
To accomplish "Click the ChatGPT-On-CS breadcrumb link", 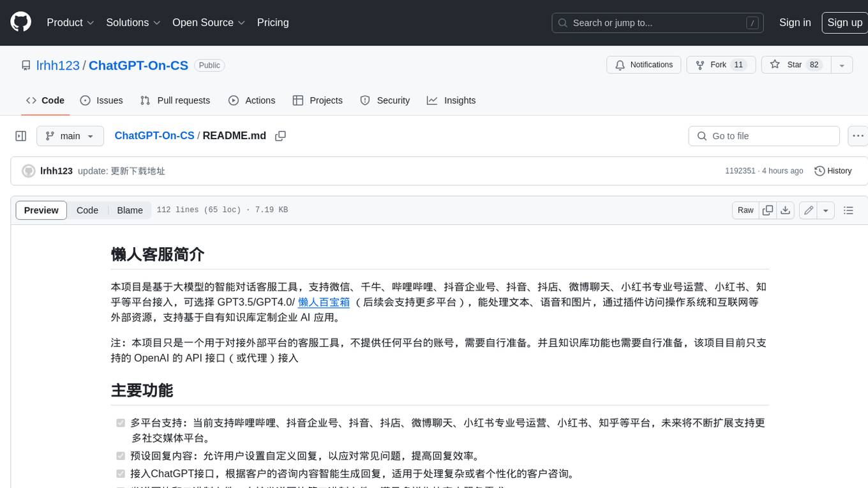I will tap(154, 135).
